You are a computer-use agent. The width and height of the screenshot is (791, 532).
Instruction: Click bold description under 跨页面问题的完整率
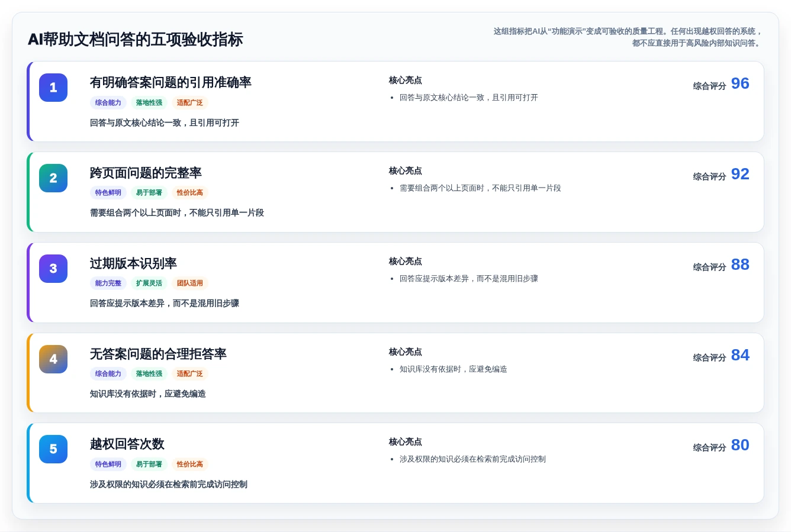click(x=177, y=213)
